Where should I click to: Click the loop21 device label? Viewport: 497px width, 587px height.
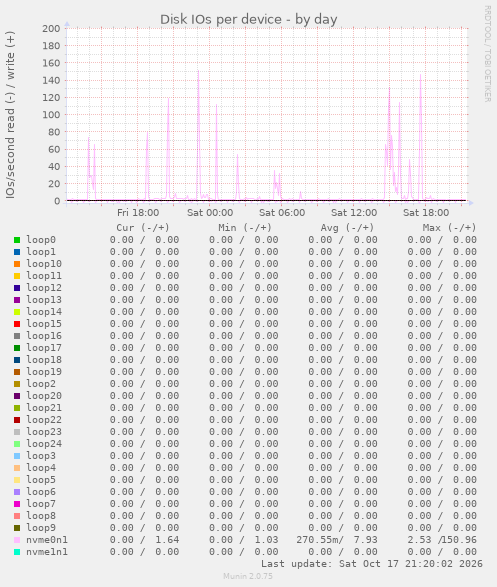44,408
